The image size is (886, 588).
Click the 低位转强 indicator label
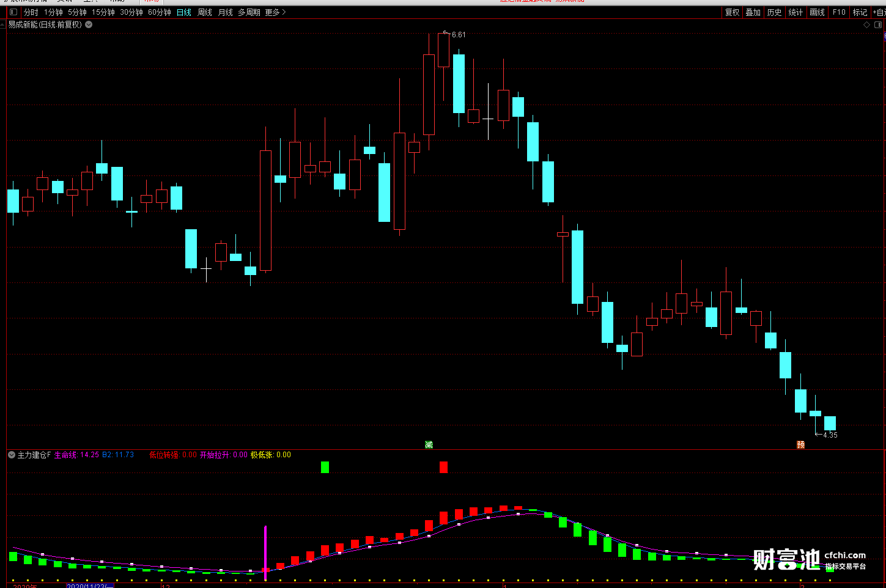click(164, 455)
